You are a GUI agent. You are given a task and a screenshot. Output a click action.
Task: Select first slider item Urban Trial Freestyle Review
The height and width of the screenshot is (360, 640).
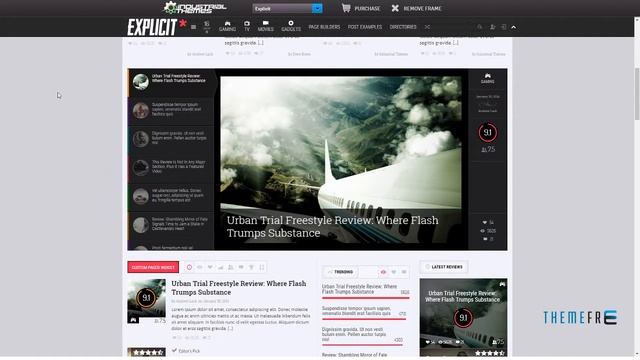(171, 82)
